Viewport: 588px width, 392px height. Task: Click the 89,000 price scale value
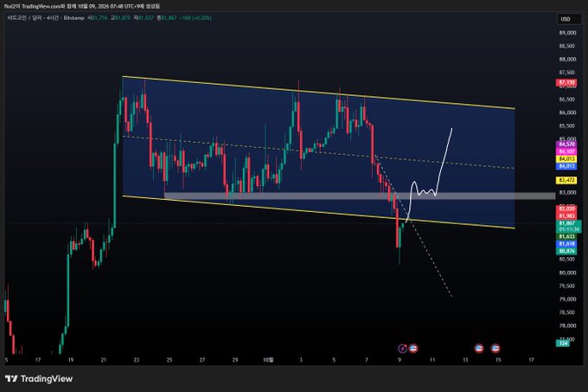click(x=567, y=33)
